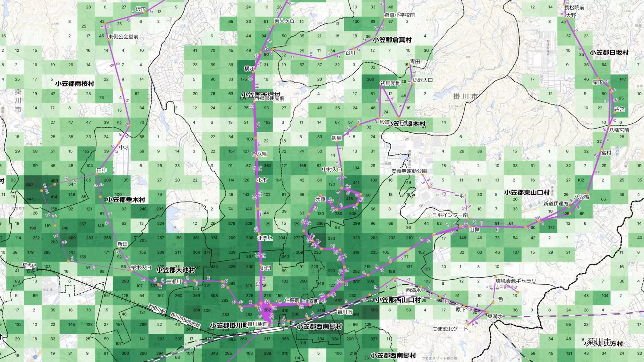644x362 pixels.
Task: Click the 倉真小学校前 stop label
Action: click(399, 15)
